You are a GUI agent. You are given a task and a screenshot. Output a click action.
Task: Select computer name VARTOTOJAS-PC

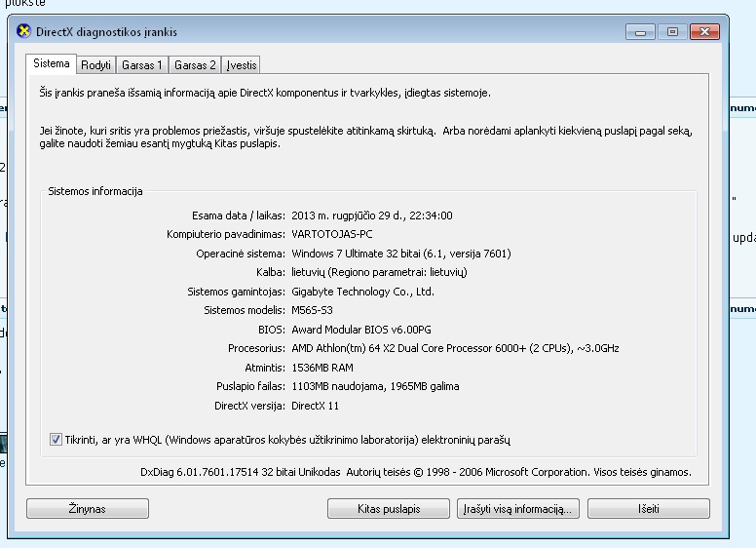coord(331,234)
